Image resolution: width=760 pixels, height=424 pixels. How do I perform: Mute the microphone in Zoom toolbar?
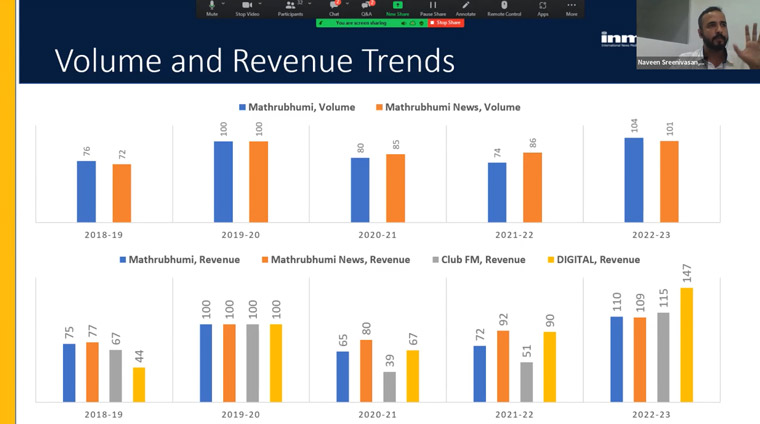coord(212,8)
